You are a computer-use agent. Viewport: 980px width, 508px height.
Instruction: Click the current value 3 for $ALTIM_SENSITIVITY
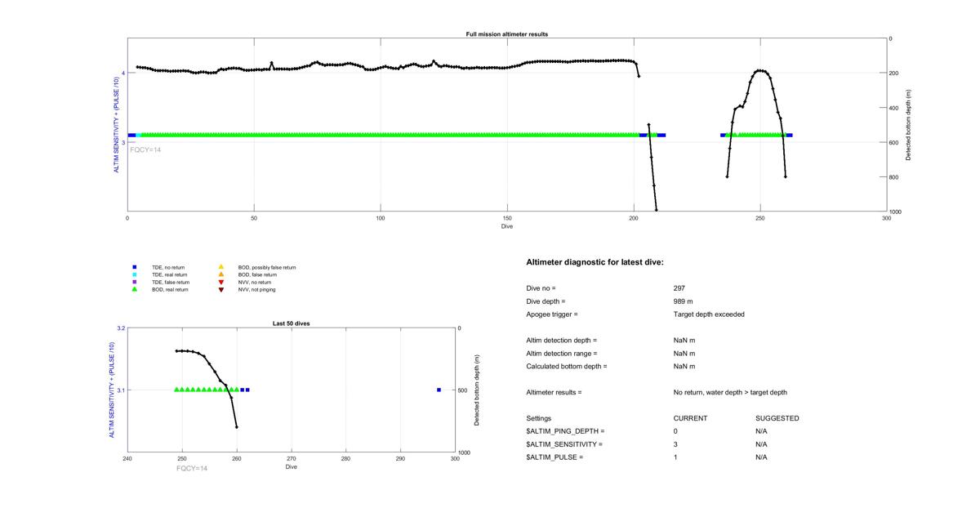[x=676, y=444]
